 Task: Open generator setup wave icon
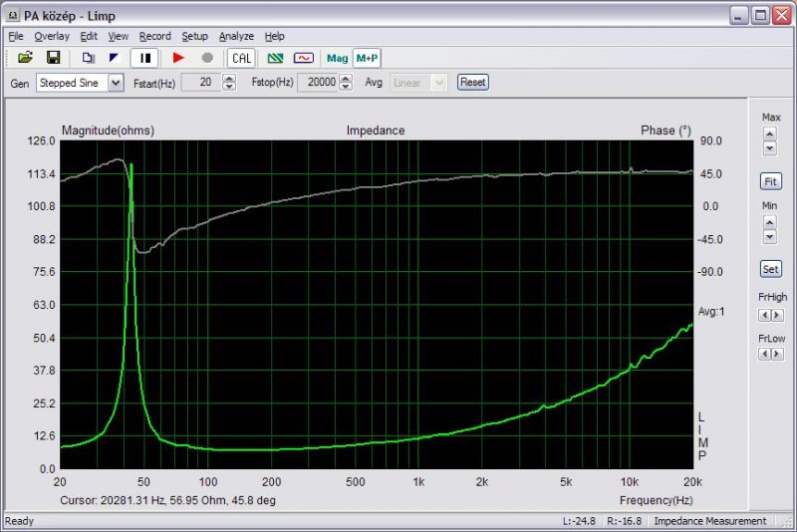point(304,58)
